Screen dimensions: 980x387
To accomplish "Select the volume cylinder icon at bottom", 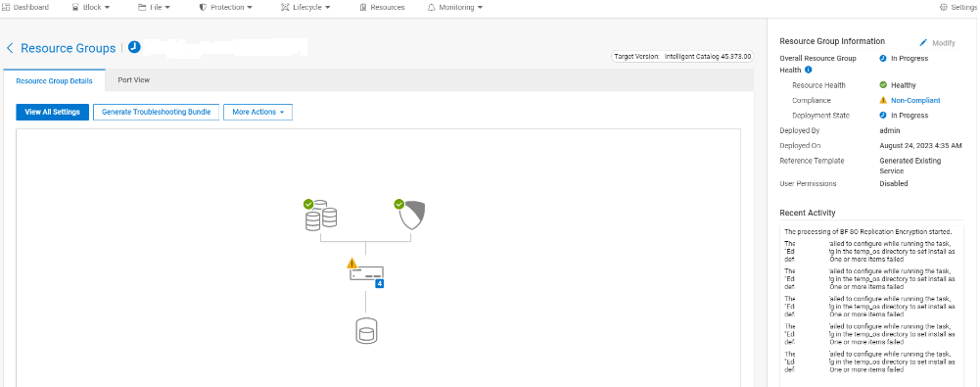I will pyautogui.click(x=367, y=331).
